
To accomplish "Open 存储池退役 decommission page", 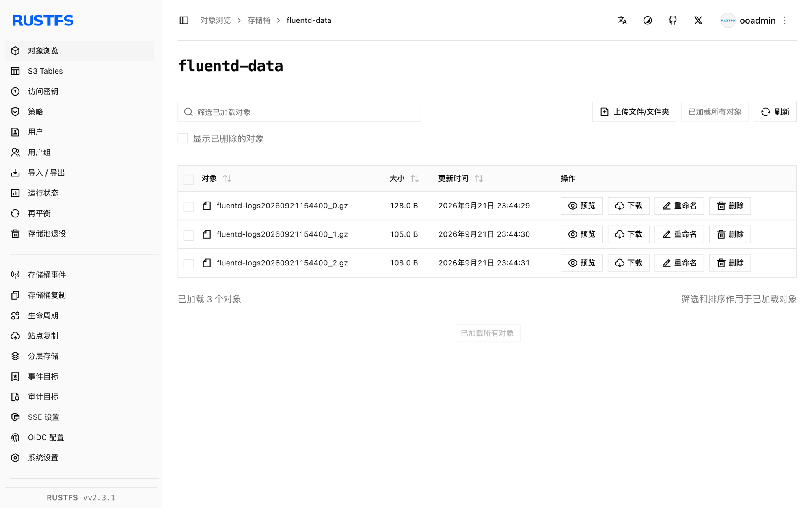I will tap(80, 234).
